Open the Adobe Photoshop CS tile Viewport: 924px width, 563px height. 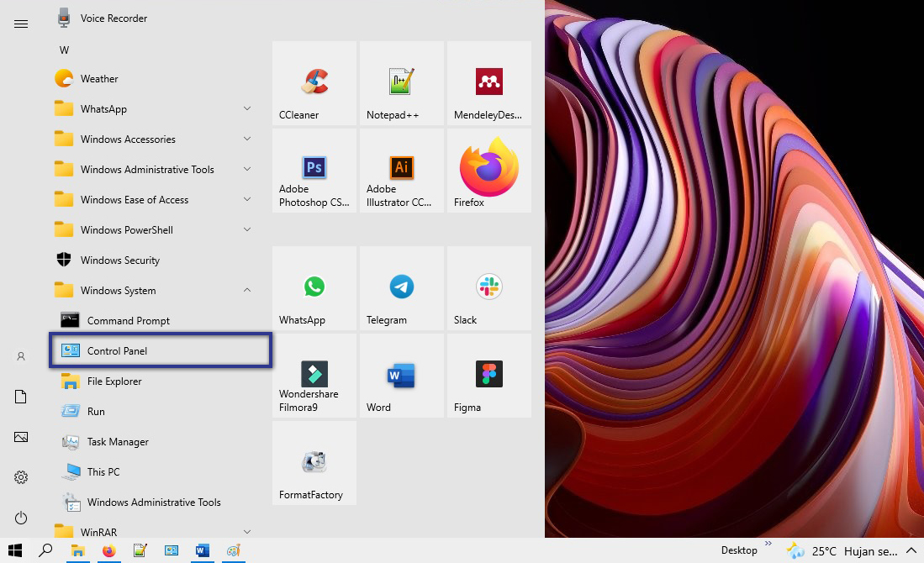pyautogui.click(x=314, y=170)
